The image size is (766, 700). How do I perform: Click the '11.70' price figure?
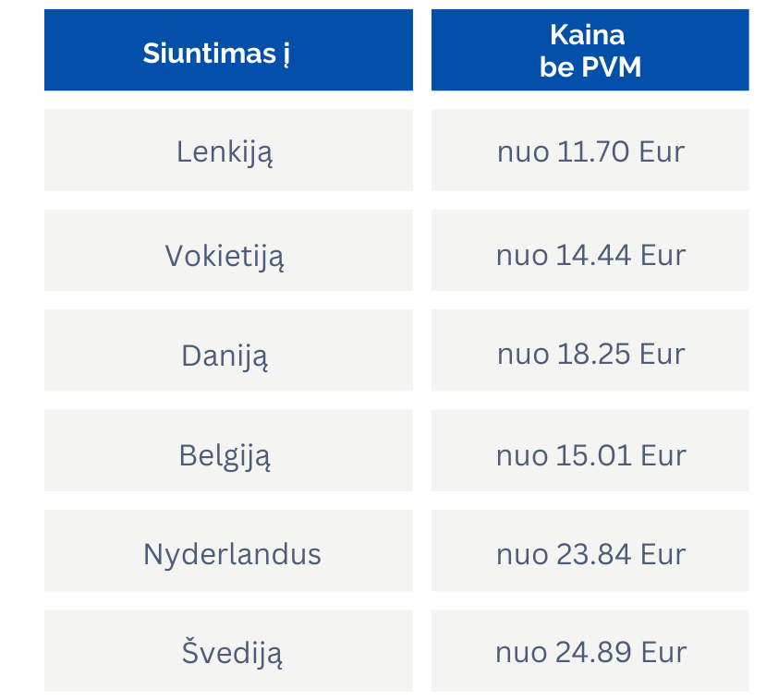592,151
